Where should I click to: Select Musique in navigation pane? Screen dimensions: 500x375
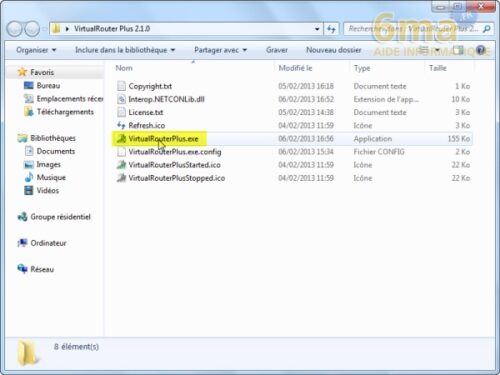[51, 177]
